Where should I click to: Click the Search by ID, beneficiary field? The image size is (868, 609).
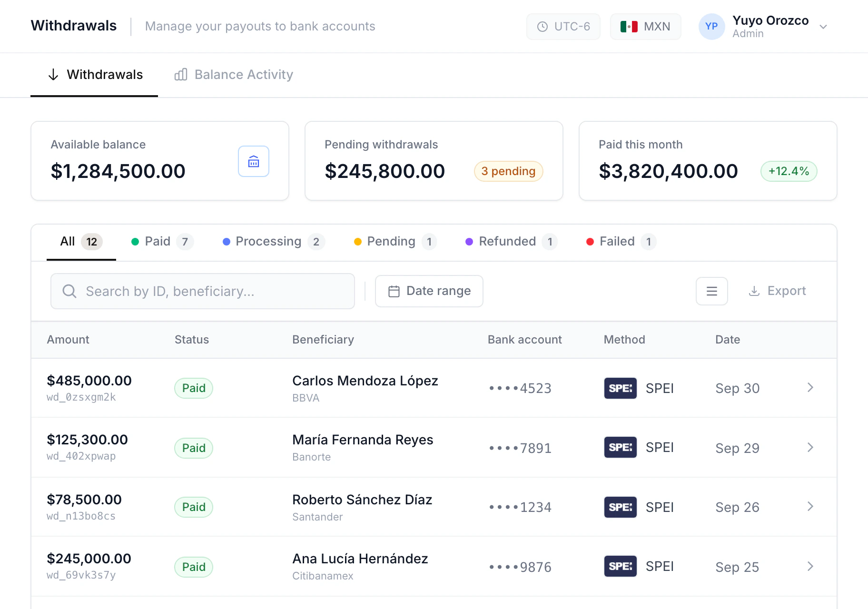203,291
